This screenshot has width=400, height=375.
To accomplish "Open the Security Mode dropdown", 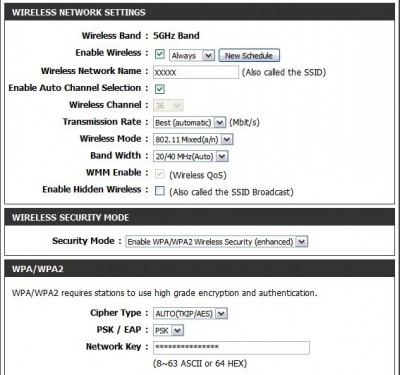I will (x=217, y=242).
